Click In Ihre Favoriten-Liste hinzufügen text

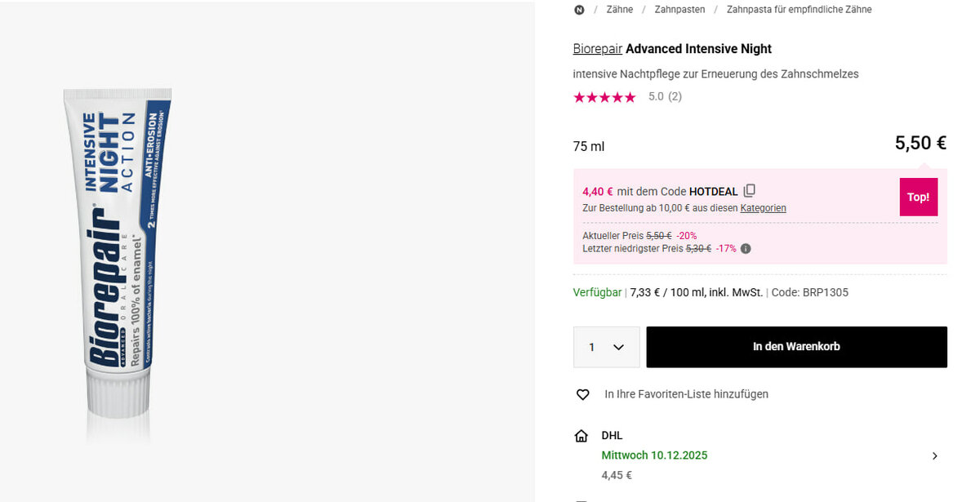[686, 394]
